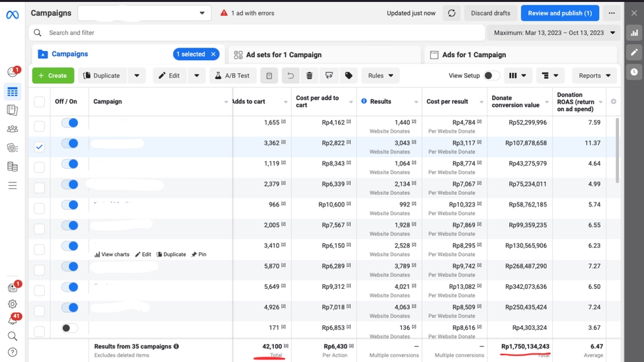Click the add column plus icon
644x362 pixels.
click(x=613, y=101)
